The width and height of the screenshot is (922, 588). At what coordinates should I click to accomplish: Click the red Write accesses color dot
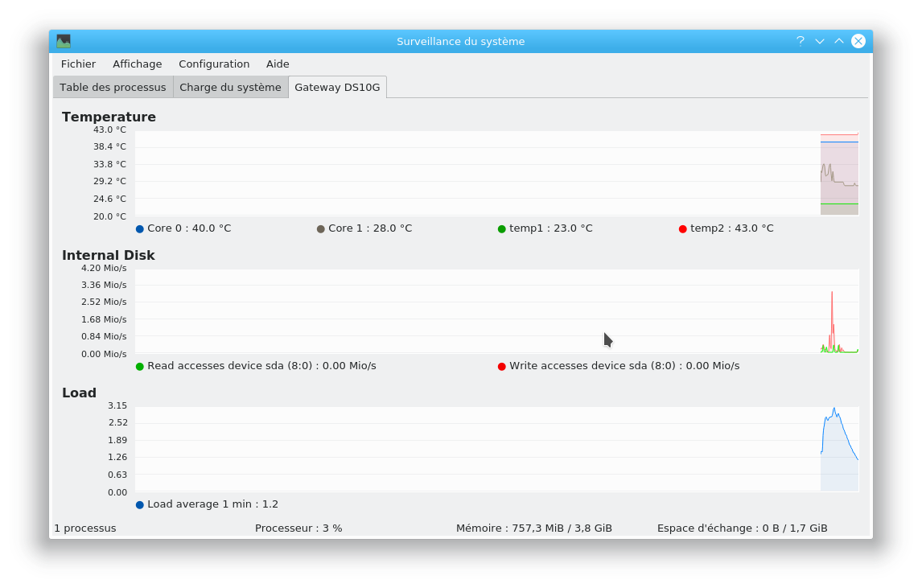[501, 366]
